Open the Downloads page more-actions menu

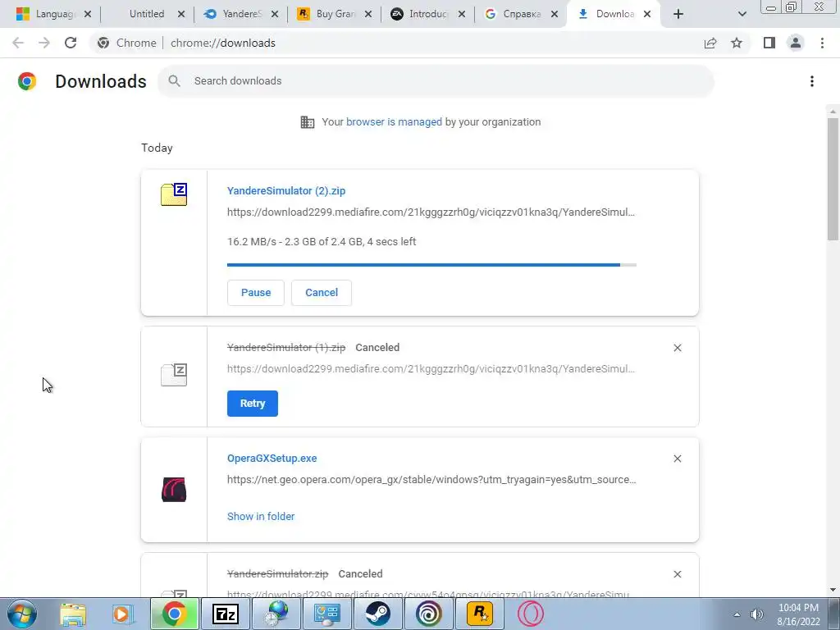coord(812,81)
